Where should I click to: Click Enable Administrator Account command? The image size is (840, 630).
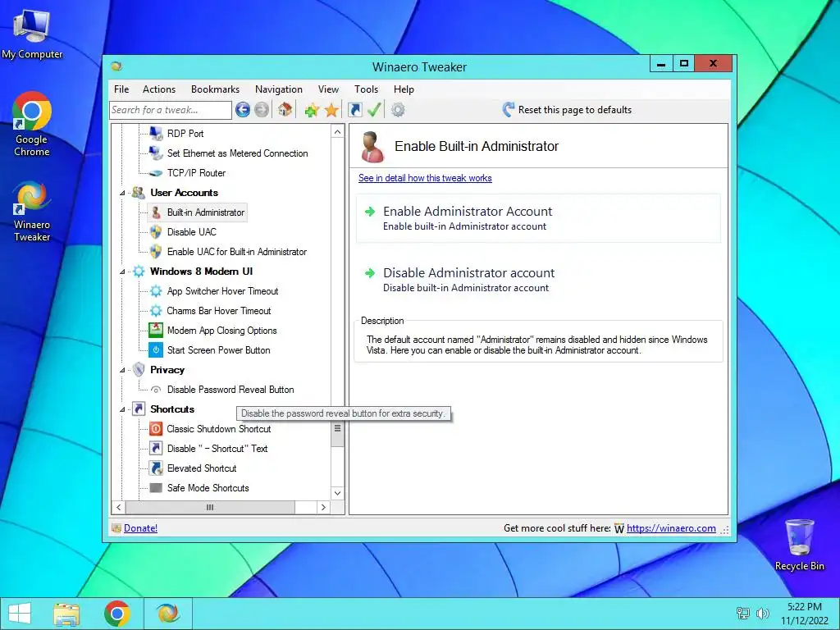point(538,218)
